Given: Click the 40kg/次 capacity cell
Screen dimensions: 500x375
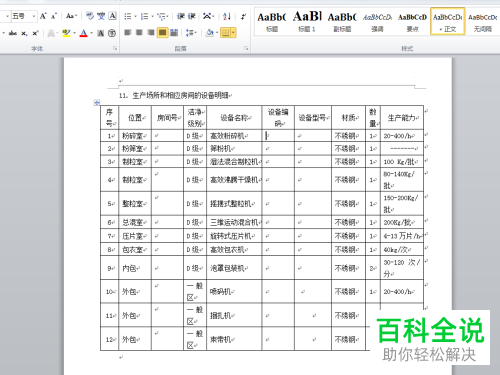Looking at the screenshot, I should 402,249.
